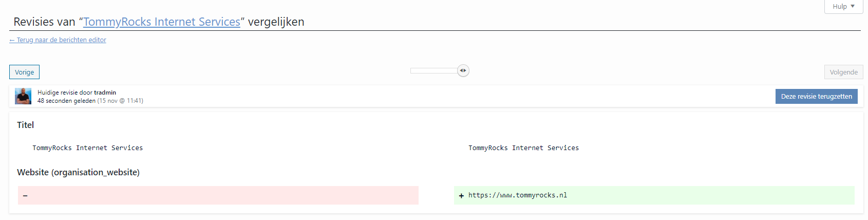
Task: Click the Vorige revision button
Action: (24, 72)
